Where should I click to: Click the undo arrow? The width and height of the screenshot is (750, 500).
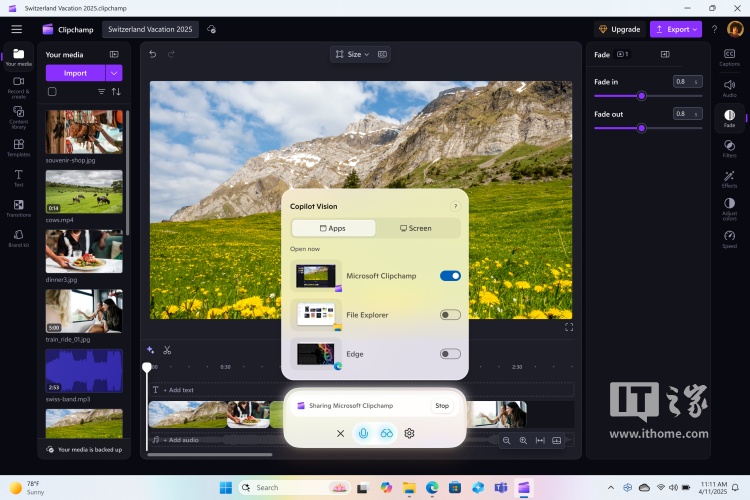tap(153, 54)
